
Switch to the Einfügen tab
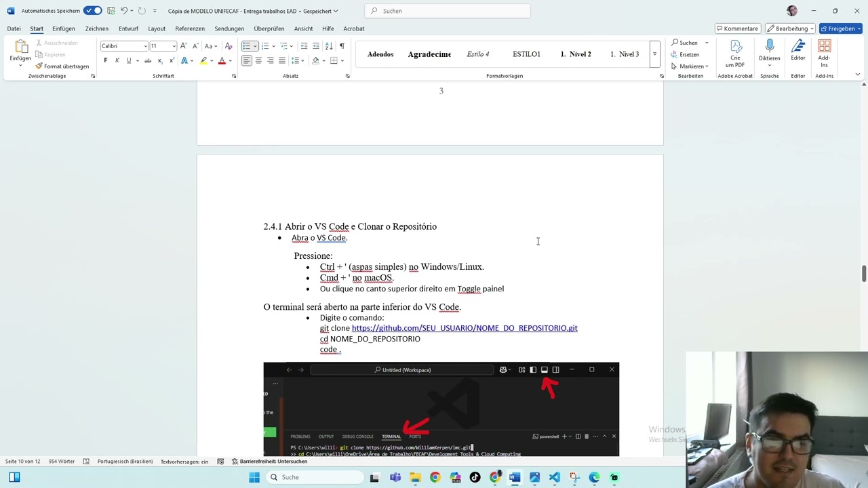(64, 28)
